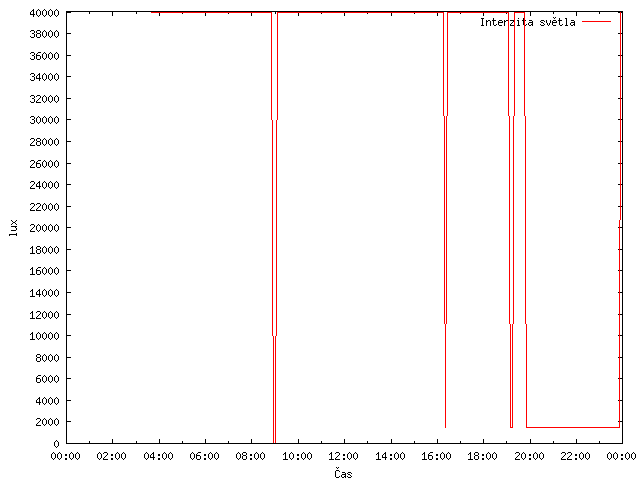Click the y-axis value 16000
The height and width of the screenshot is (480, 640).
[44, 271]
